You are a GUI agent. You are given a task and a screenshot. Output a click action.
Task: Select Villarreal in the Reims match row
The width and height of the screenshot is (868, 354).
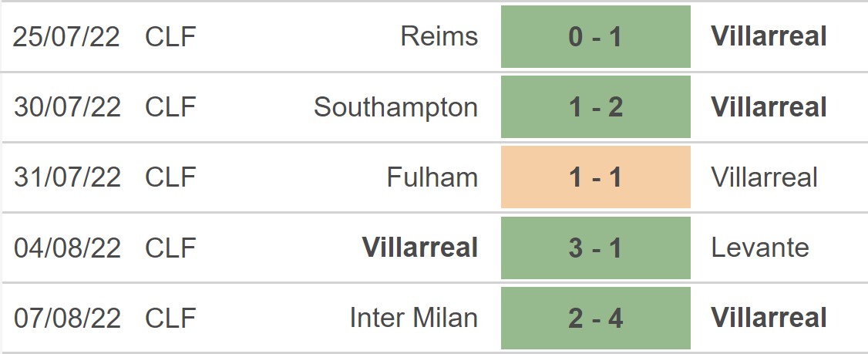coord(769,36)
